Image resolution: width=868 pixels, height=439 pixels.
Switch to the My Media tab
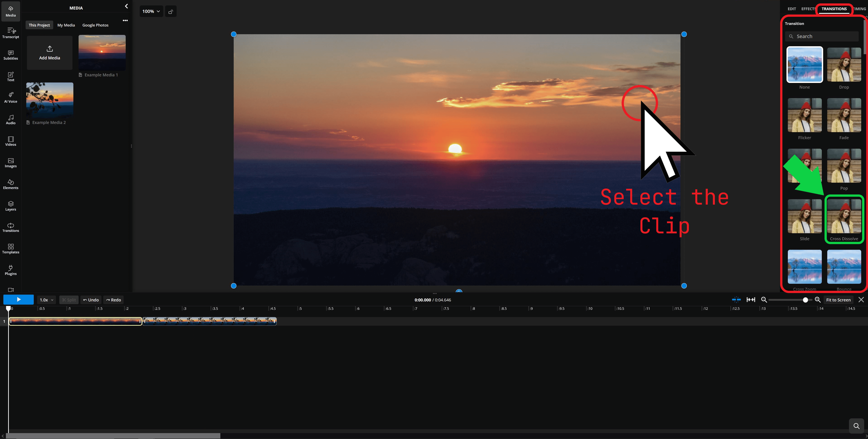click(x=66, y=25)
